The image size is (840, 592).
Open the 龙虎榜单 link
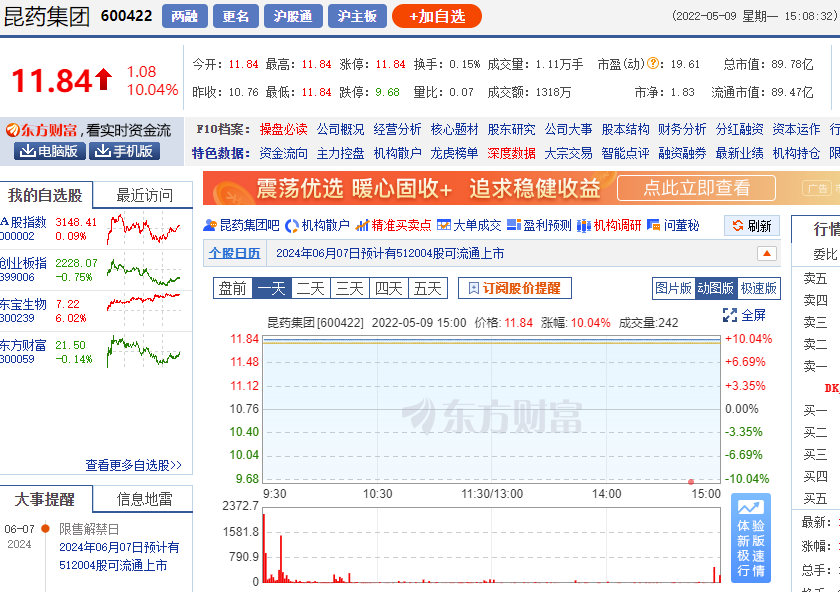[x=454, y=154]
